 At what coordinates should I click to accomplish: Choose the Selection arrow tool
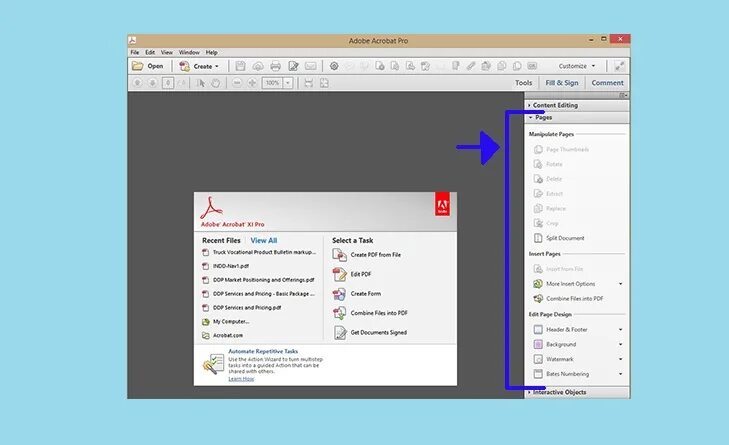(201, 83)
